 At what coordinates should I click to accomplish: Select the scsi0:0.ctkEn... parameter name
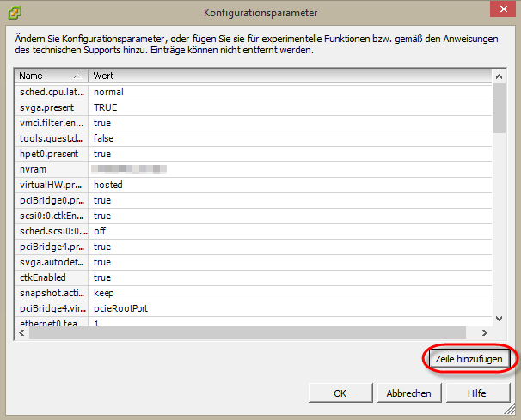(x=52, y=216)
